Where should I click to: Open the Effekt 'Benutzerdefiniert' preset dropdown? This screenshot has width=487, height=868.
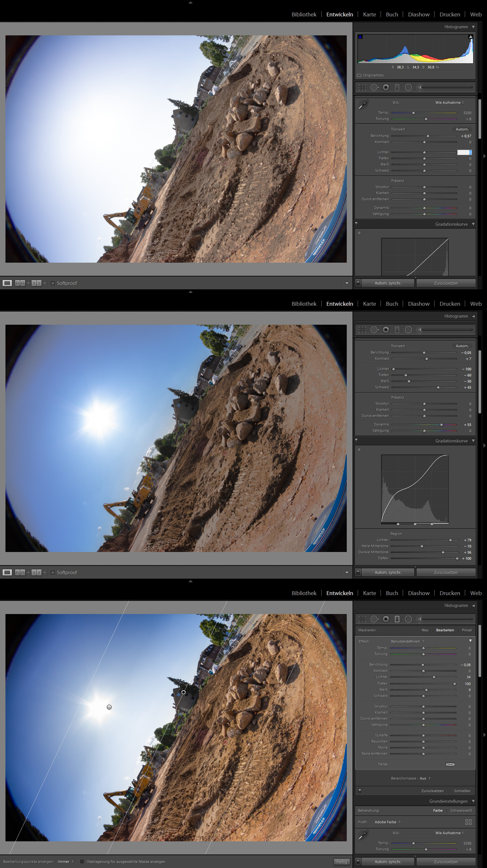[x=408, y=641]
